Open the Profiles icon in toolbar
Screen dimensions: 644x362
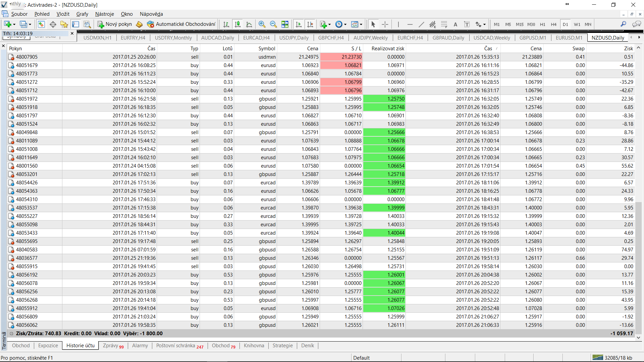(x=23, y=24)
